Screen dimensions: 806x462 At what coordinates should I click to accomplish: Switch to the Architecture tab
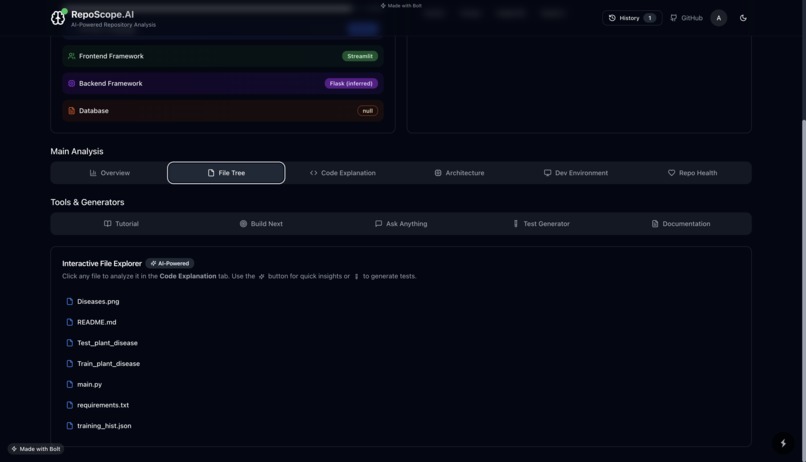pos(459,173)
